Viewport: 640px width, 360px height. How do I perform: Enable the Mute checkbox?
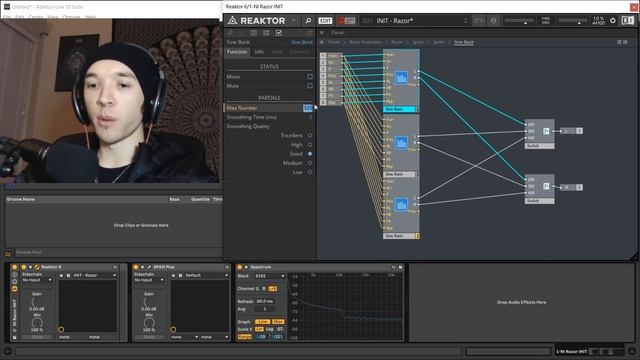coord(310,86)
